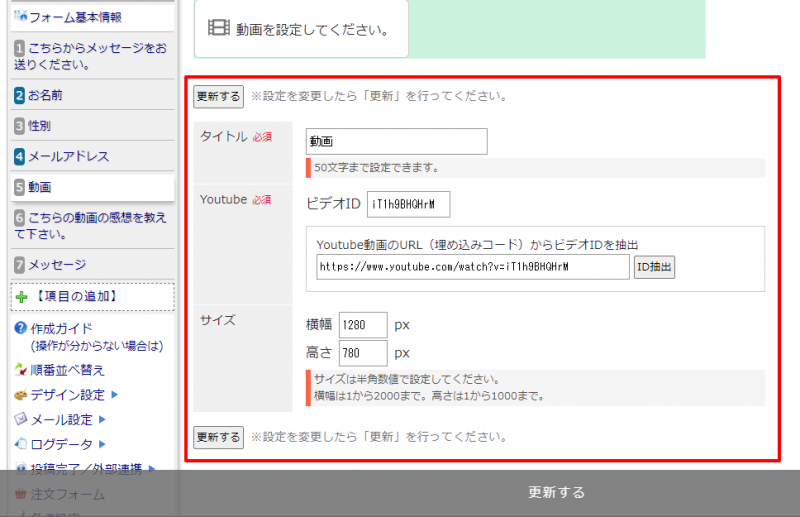This screenshot has width=800, height=517.
Task: Click the ログデータ icon
Action: [x=21, y=444]
